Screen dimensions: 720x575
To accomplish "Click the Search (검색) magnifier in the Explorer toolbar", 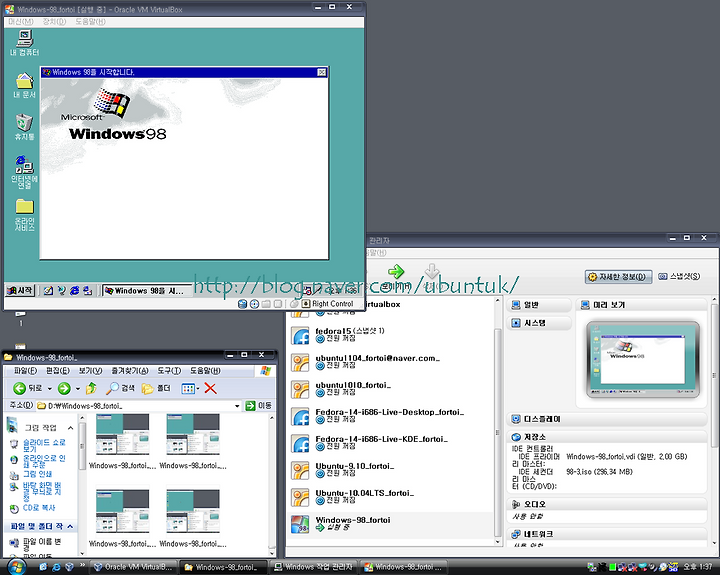I will point(120,389).
